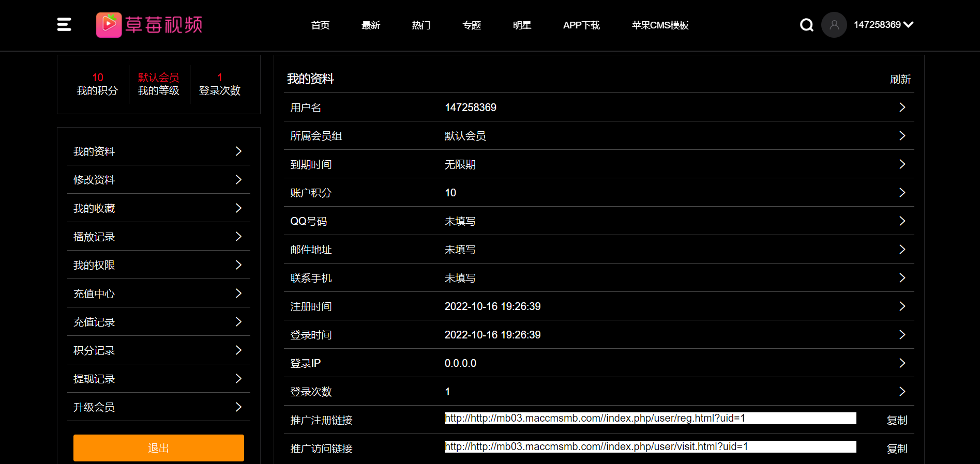Copy the 推广注册链接 with 复制
The height and width of the screenshot is (464, 980).
click(897, 420)
